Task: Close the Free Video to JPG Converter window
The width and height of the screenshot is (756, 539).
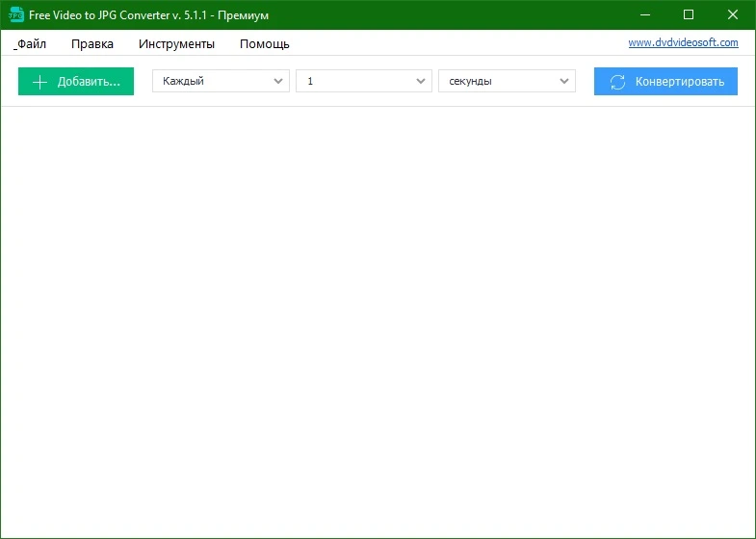Action: point(732,15)
